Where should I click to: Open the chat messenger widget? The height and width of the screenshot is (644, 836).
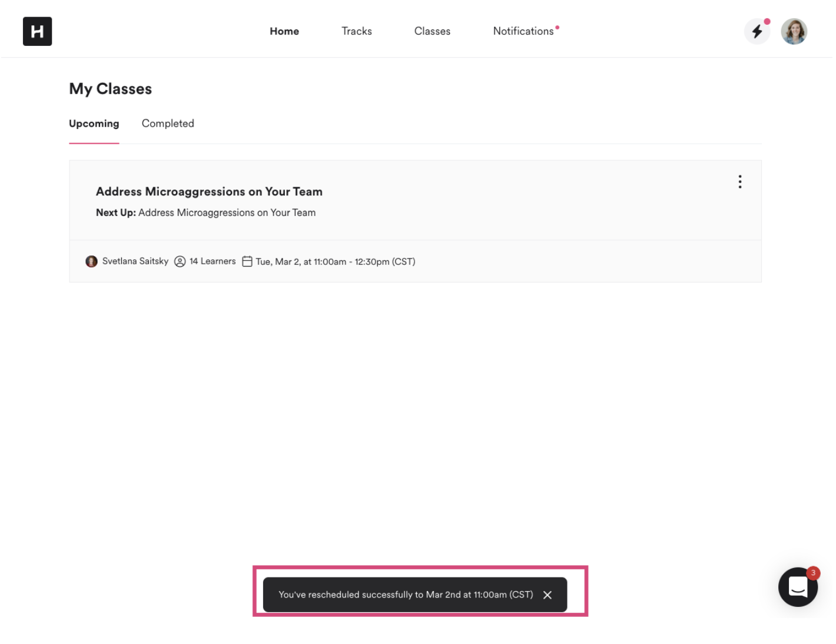coord(798,586)
